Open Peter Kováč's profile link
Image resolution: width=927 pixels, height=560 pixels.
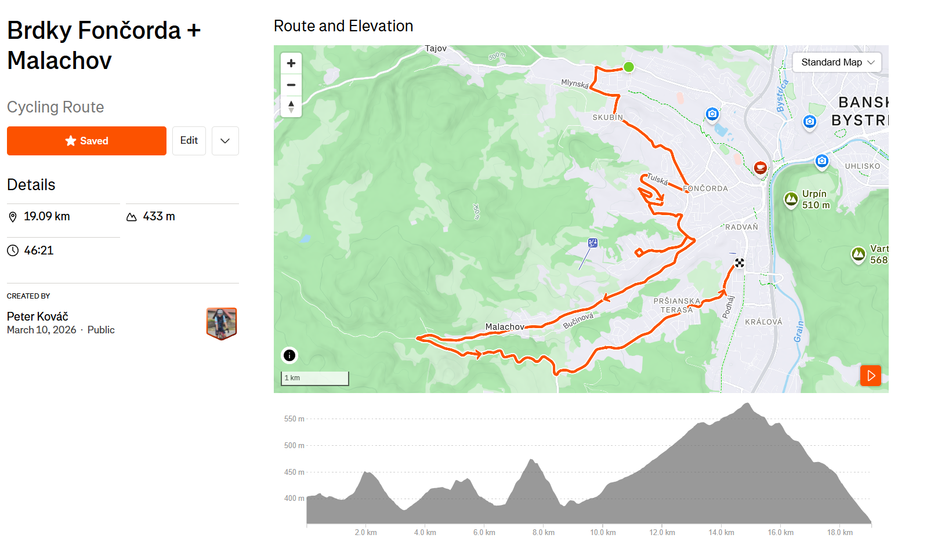click(38, 317)
